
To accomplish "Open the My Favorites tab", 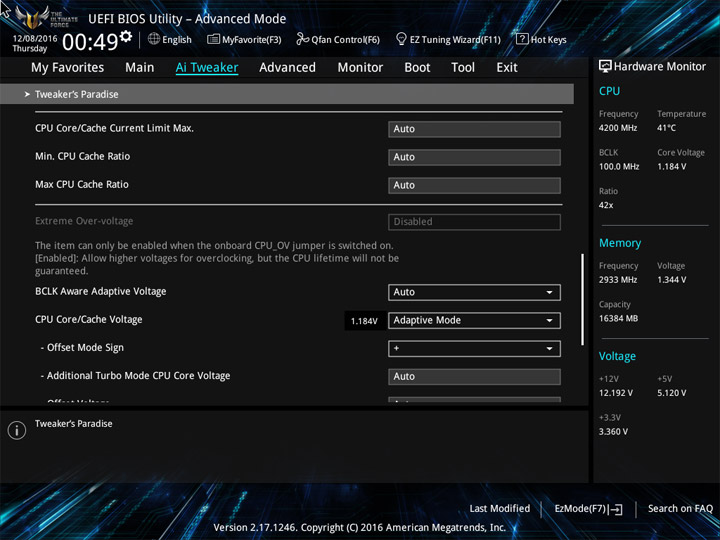I will click(68, 68).
